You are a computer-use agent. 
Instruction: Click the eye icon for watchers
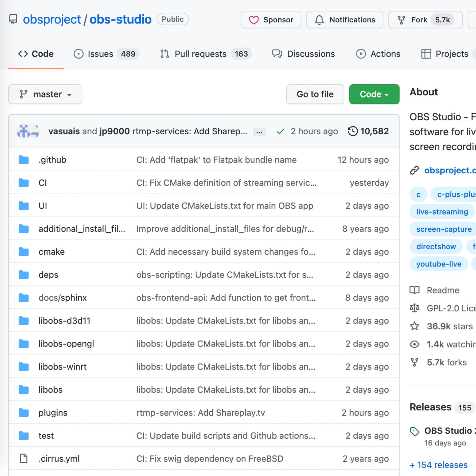coord(414,344)
